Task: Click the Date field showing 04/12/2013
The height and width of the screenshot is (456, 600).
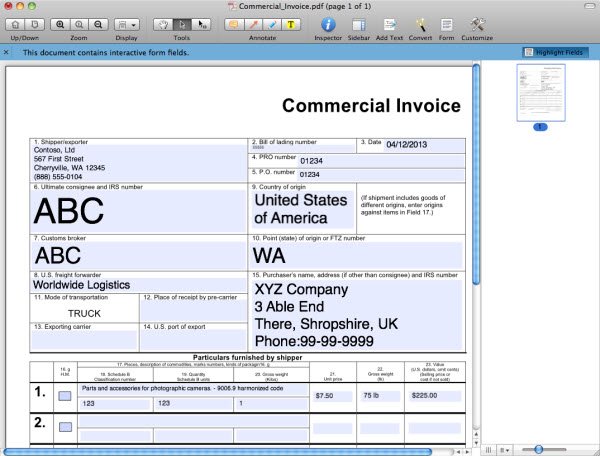Action: [x=424, y=145]
